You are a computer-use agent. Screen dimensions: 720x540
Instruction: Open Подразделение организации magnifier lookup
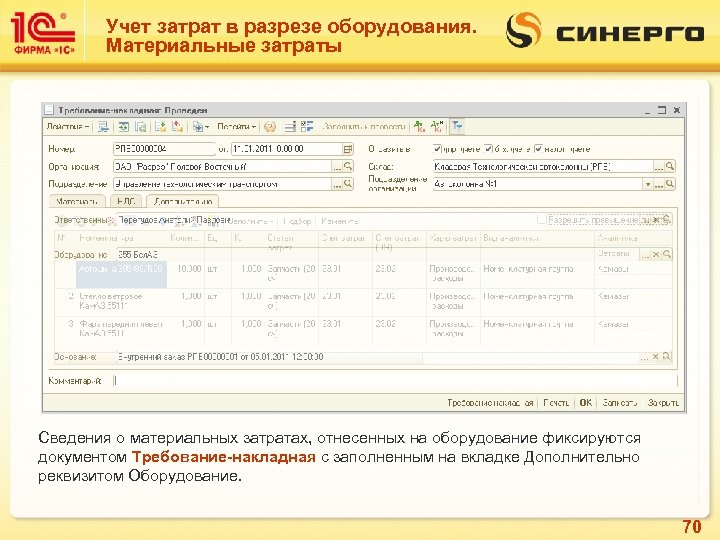[x=670, y=184]
